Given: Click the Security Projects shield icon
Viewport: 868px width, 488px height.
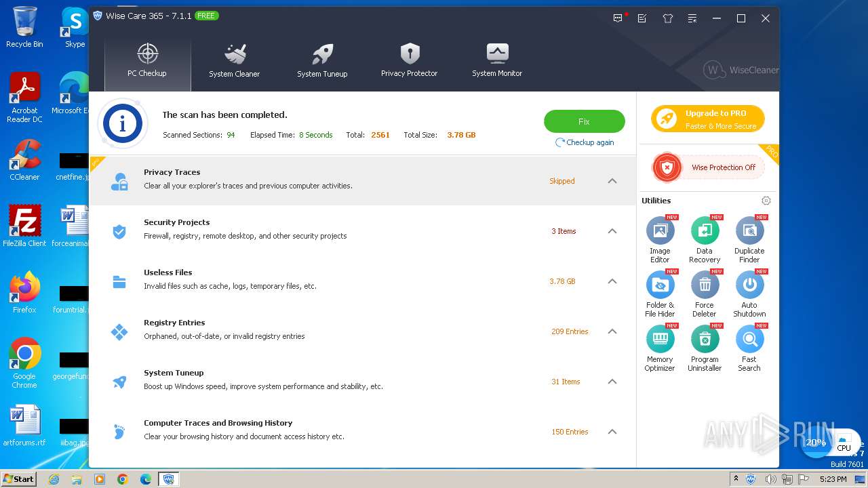Looking at the screenshot, I should tap(119, 231).
